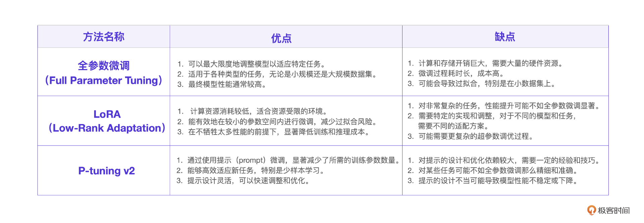Click the line 能够高效适应新任务
644x223 pixels.
coord(257,170)
